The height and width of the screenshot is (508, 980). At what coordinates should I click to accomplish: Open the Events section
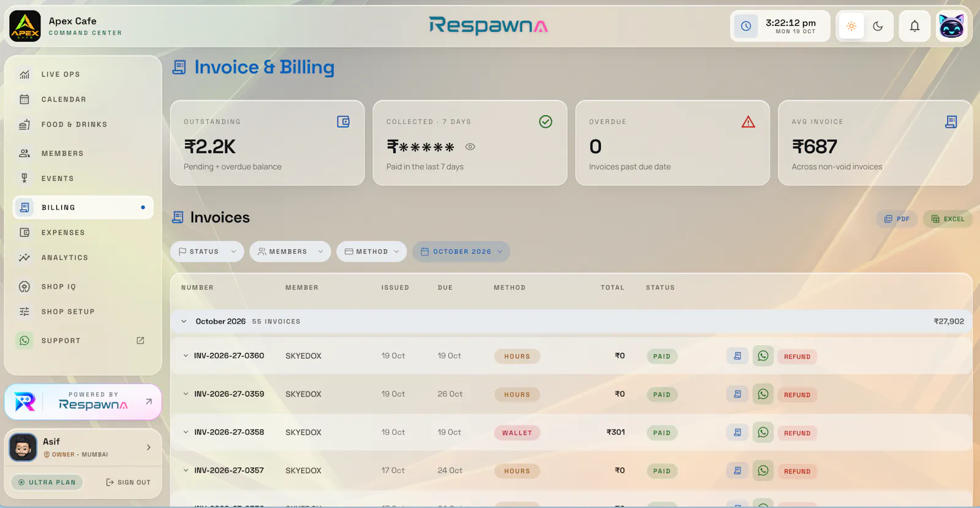pyautogui.click(x=83, y=178)
